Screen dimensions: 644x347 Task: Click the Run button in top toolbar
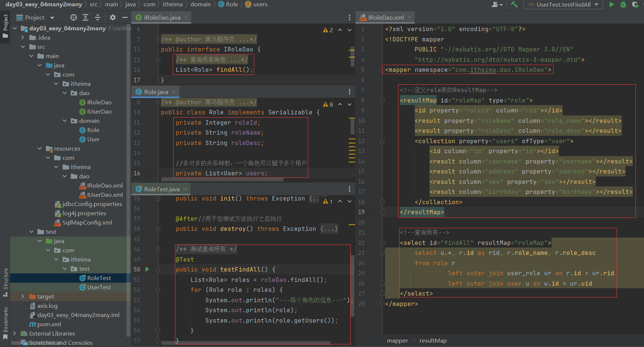coord(611,4)
